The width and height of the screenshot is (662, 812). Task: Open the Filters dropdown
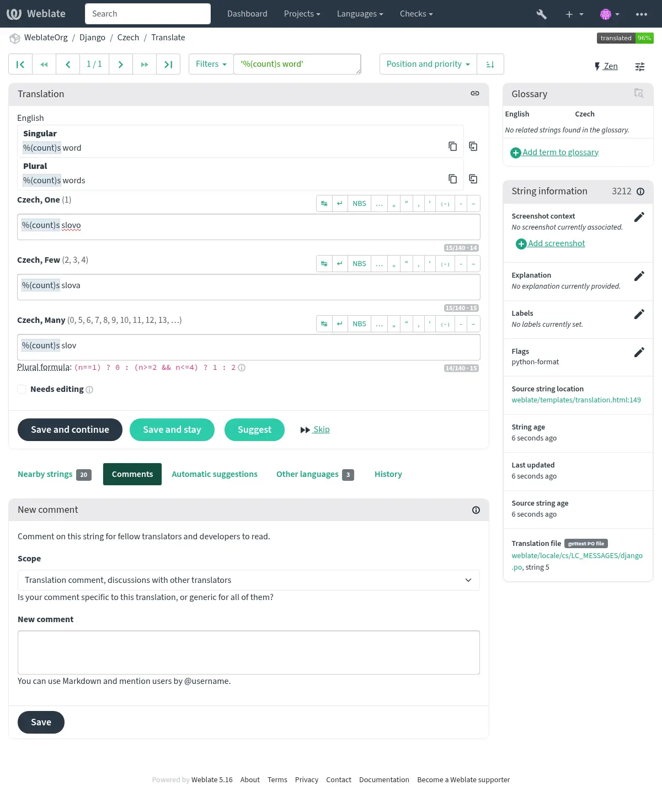point(211,65)
